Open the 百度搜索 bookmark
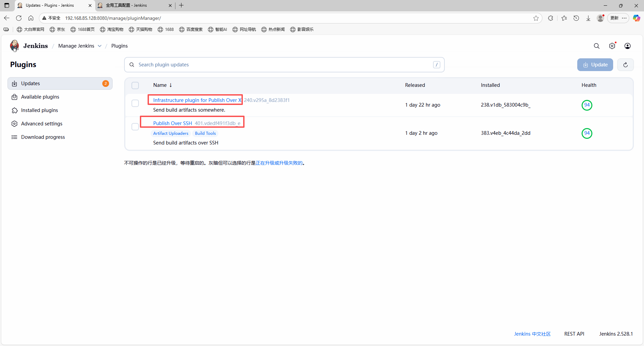The image size is (644, 346). [x=191, y=30]
